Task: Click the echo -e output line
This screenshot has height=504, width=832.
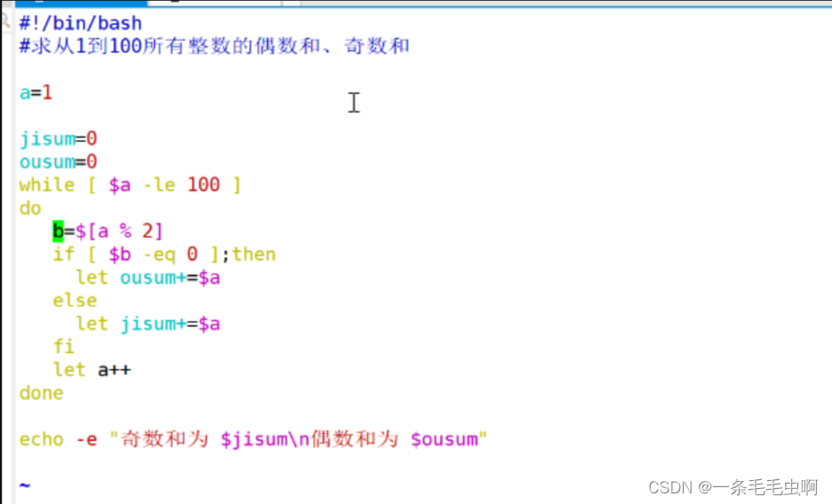Action: click(x=253, y=439)
